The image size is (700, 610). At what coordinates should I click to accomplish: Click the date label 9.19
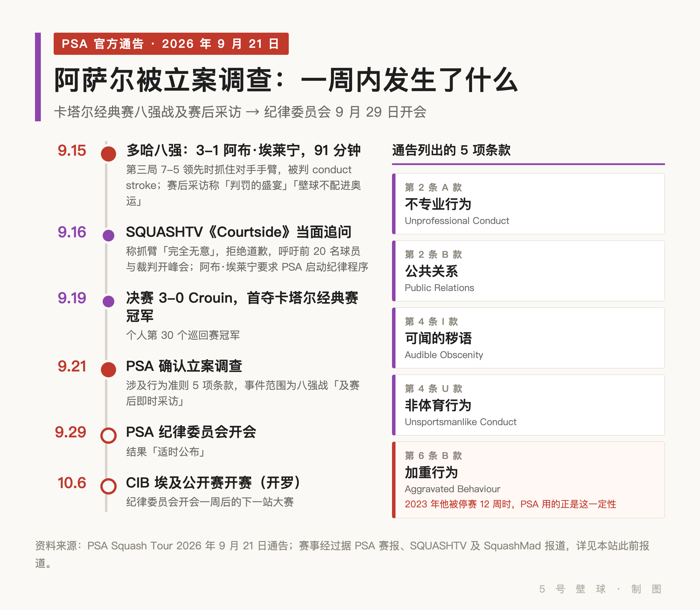[72, 298]
